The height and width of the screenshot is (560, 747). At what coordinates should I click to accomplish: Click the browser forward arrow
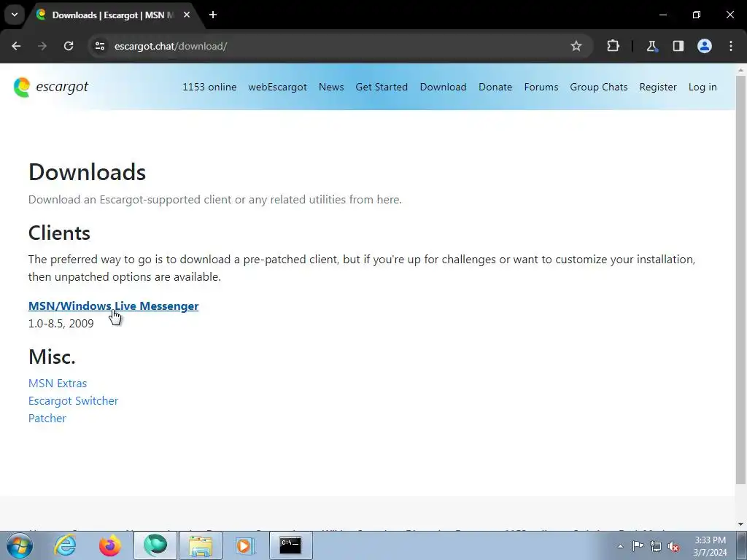tap(42, 46)
